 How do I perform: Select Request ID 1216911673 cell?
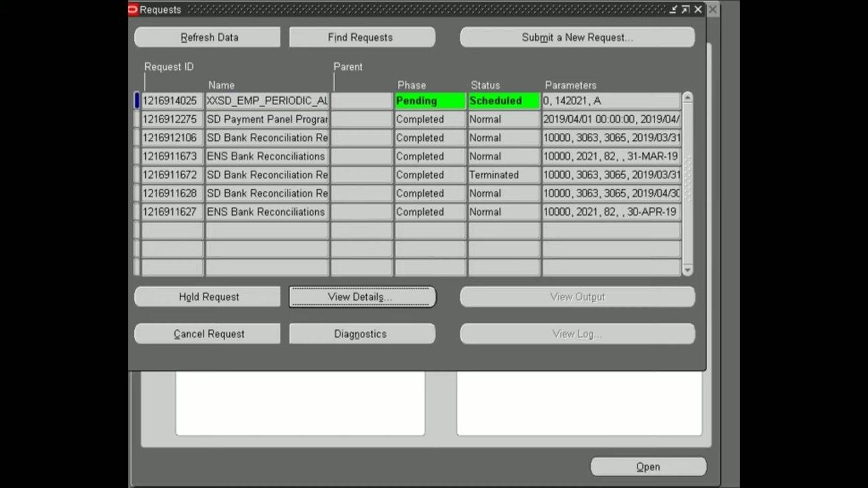point(172,157)
